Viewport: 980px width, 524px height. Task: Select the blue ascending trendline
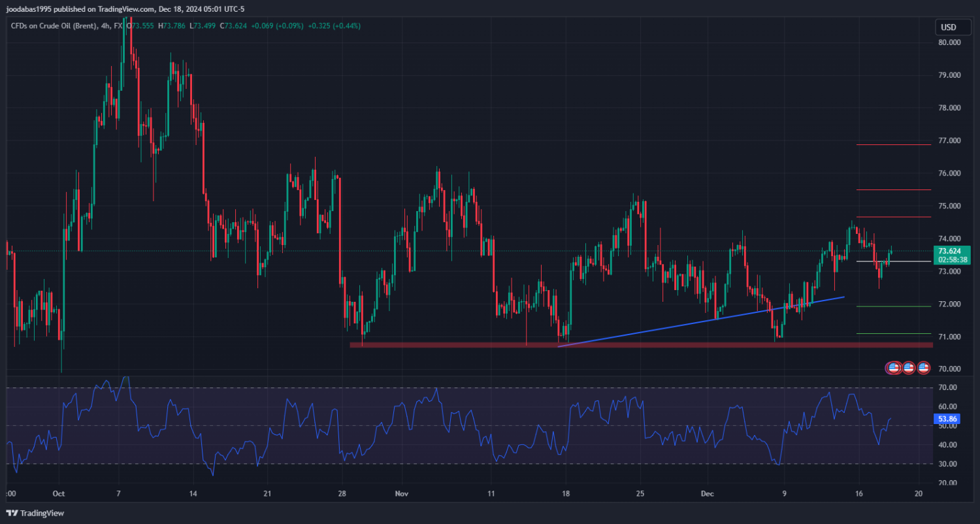tap(701, 321)
